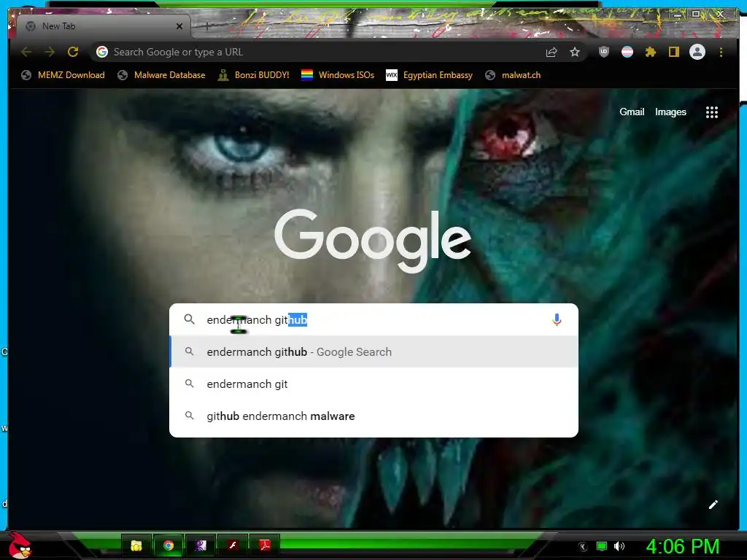Toggle the Chrome side panel
This screenshot has width=747, height=560.
pos(673,52)
